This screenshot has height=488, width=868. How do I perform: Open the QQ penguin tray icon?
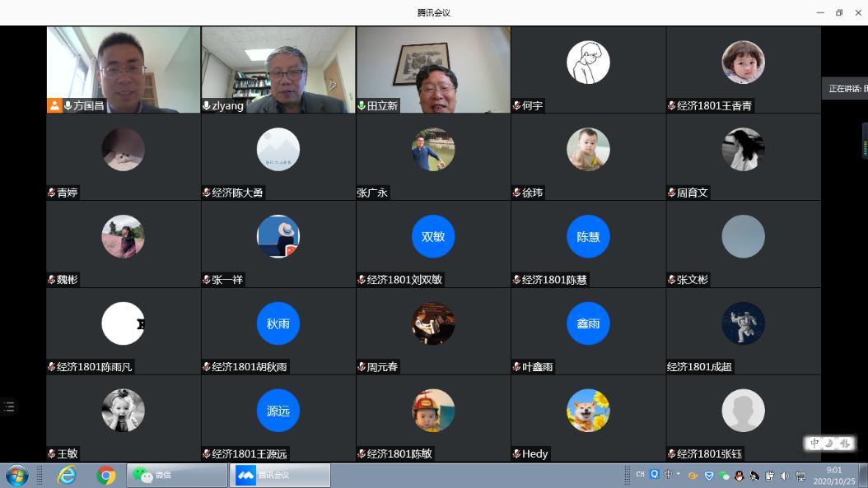pos(740,476)
